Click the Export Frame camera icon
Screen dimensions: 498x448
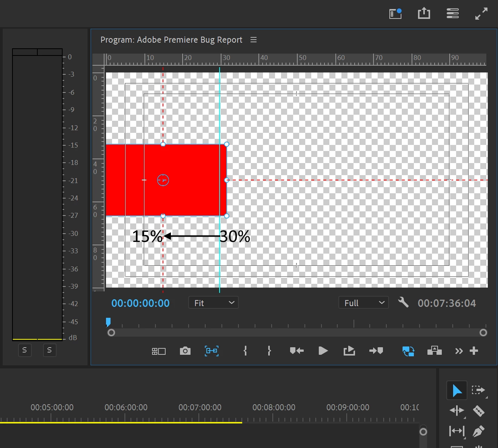coord(185,351)
